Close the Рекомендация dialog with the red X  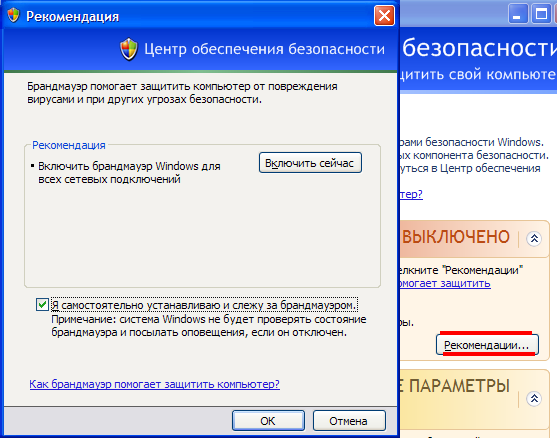(x=384, y=16)
